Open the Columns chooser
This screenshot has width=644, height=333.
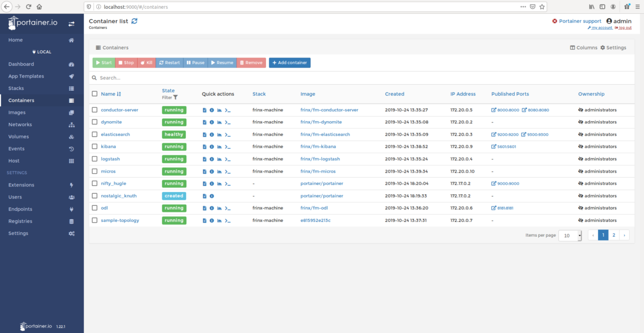583,48
